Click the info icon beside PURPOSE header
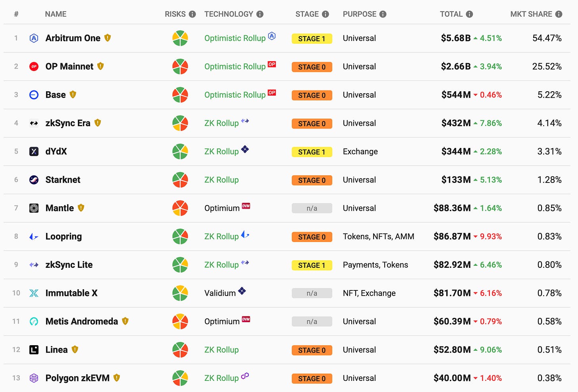Image resolution: width=578 pixels, height=392 pixels. tap(383, 14)
